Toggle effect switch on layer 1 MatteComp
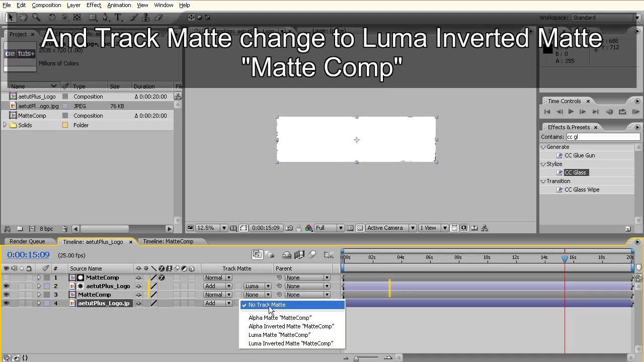Image resolution: width=644 pixels, height=362 pixels. (162, 278)
